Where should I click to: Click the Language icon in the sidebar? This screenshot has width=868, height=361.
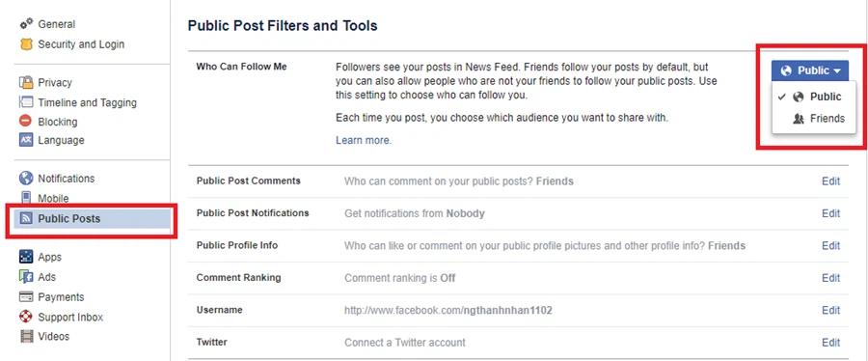pos(26,140)
